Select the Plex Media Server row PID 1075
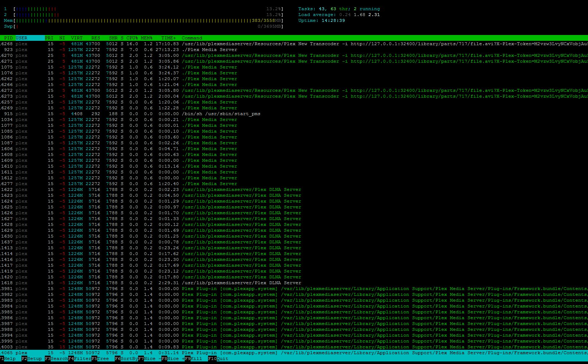 click(x=294, y=67)
